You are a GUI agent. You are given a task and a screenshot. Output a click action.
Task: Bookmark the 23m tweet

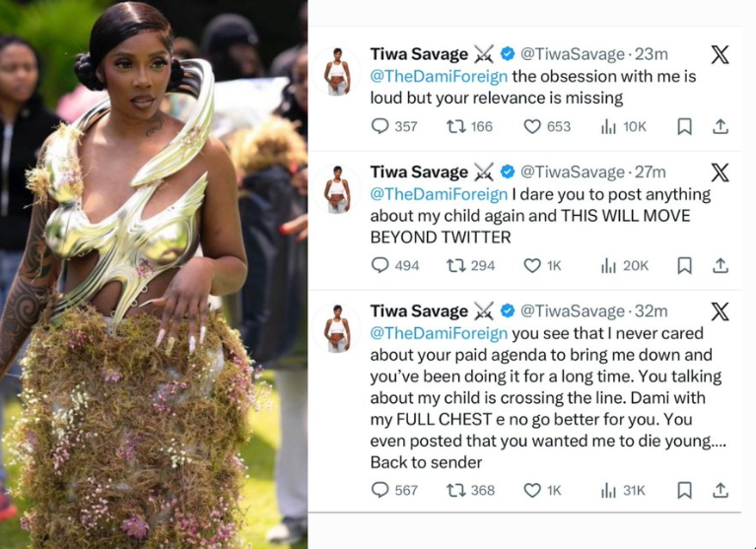click(x=684, y=126)
